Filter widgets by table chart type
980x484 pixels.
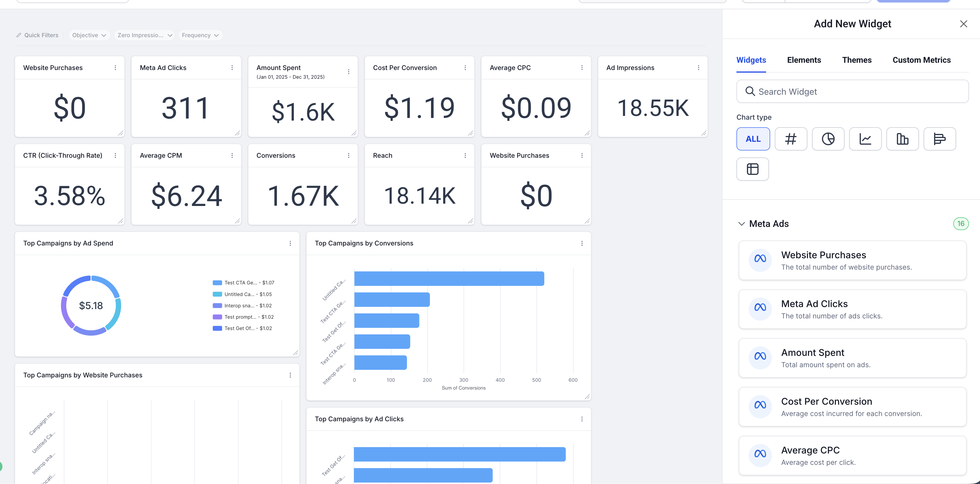pos(752,169)
